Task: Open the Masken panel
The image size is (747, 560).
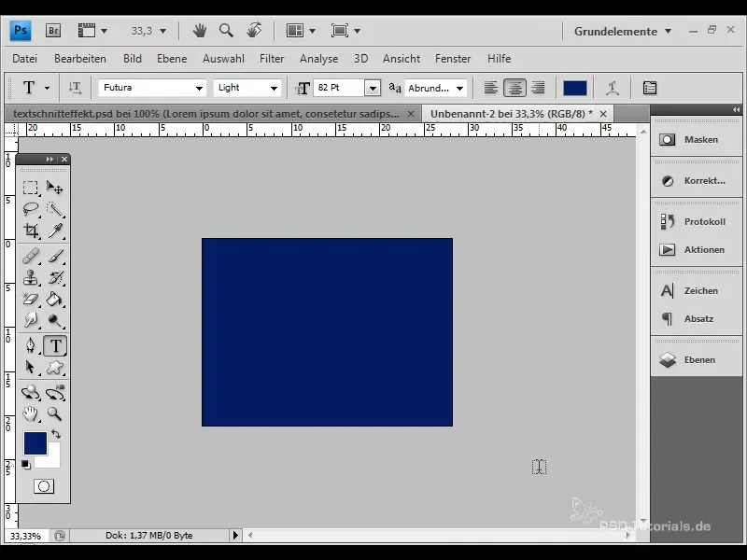Action: [x=696, y=139]
